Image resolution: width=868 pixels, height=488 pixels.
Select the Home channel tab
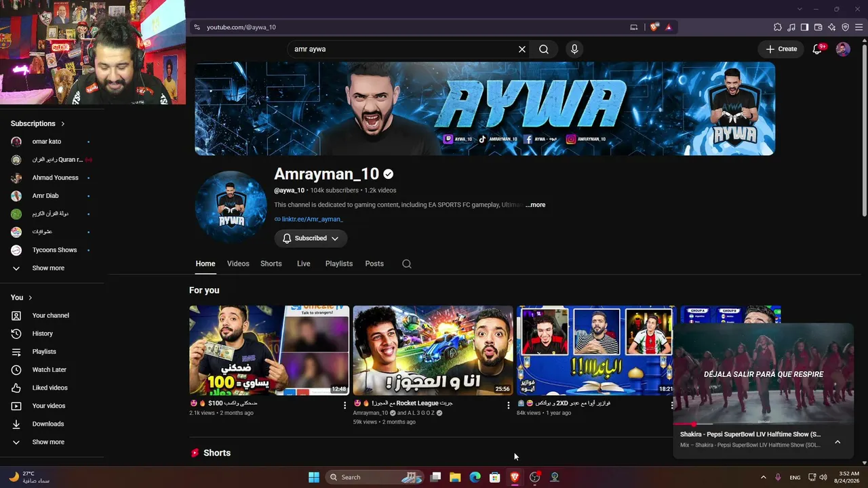(x=205, y=264)
